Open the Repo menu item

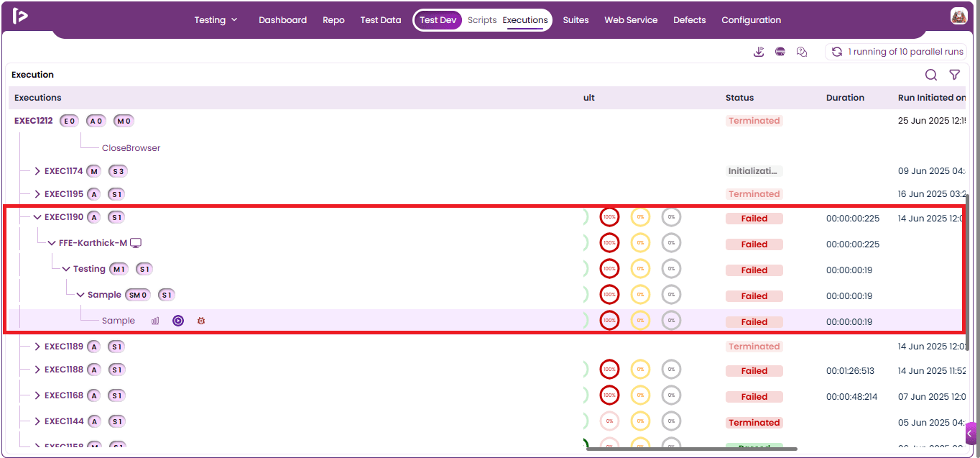point(333,20)
